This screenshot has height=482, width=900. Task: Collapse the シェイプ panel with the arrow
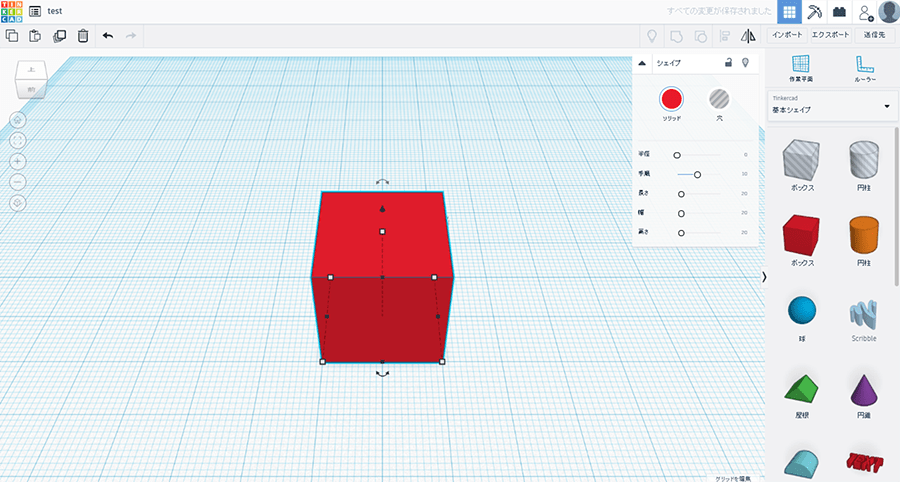[642, 62]
